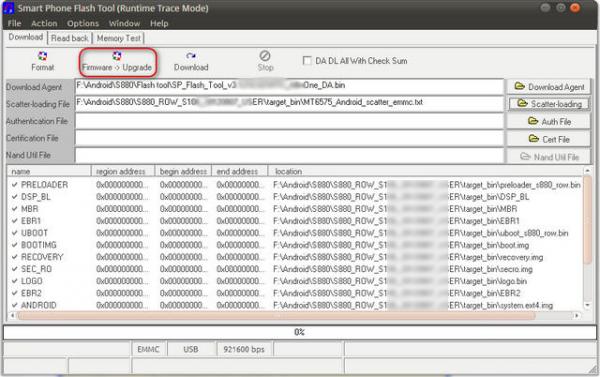This screenshot has width=600, height=377.
Task: Click the scroll down arrow in partition list
Action: 587,305
